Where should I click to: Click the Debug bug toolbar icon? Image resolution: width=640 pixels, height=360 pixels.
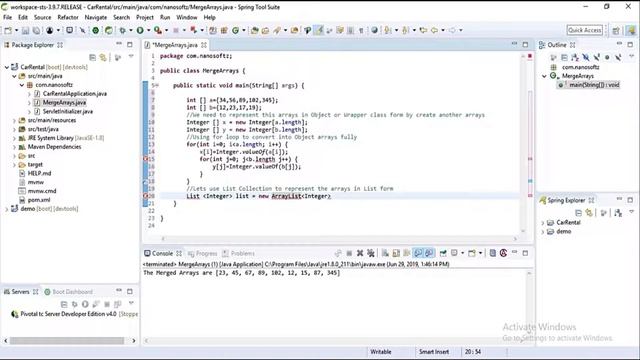122,30
